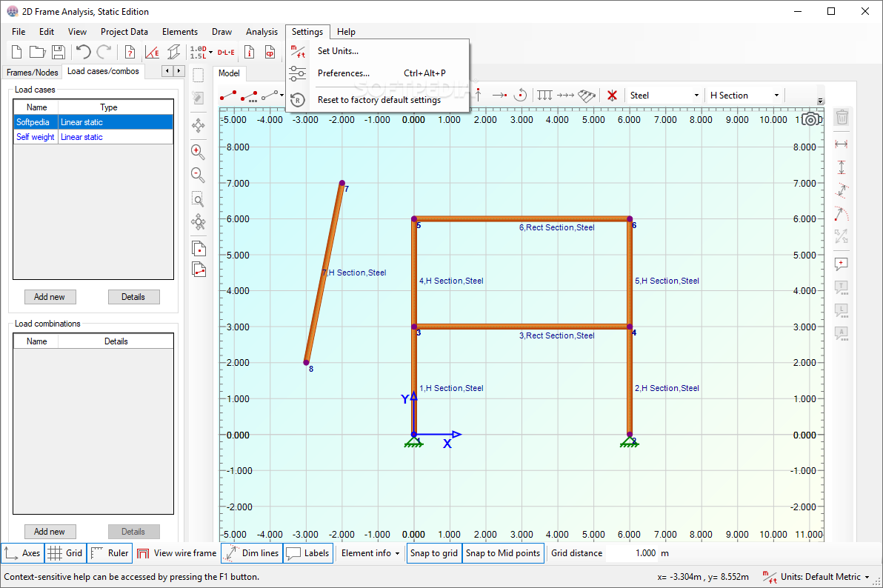Toggle Snap to Mid points
This screenshot has width=883, height=588.
tap(503, 553)
